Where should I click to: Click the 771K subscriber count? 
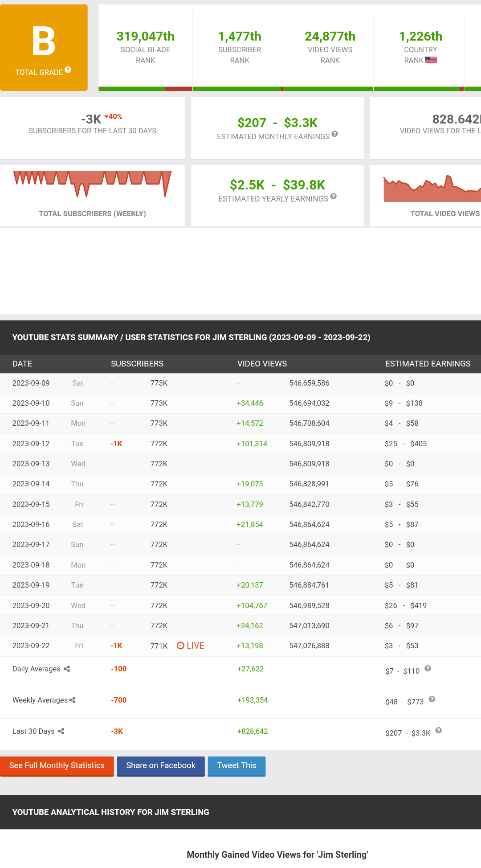click(x=159, y=646)
